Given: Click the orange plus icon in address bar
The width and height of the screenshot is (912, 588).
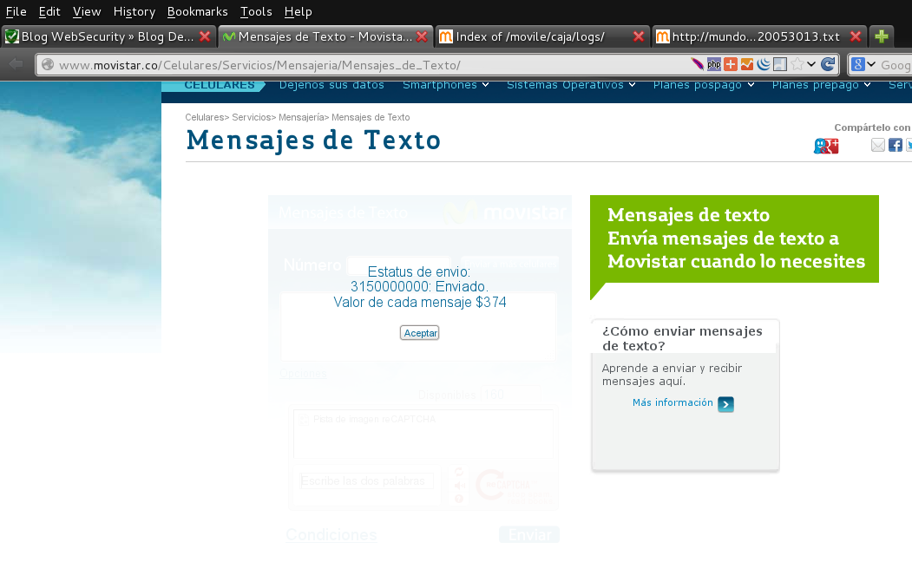Looking at the screenshot, I should [x=731, y=64].
